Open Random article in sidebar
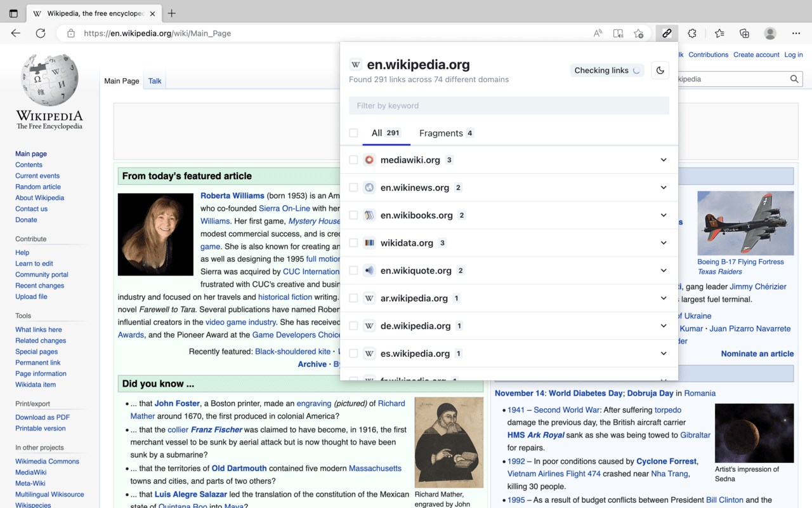812x508 pixels. (x=38, y=187)
